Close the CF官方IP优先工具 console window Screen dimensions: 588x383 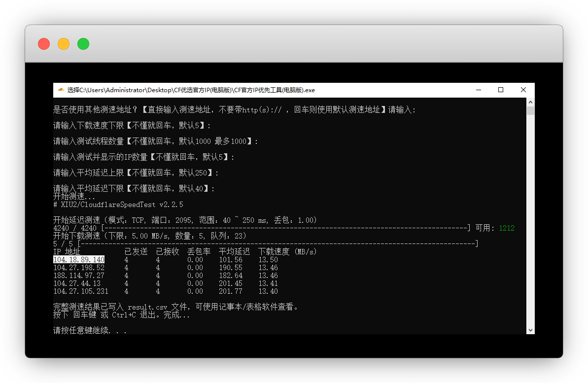pyautogui.click(x=523, y=90)
